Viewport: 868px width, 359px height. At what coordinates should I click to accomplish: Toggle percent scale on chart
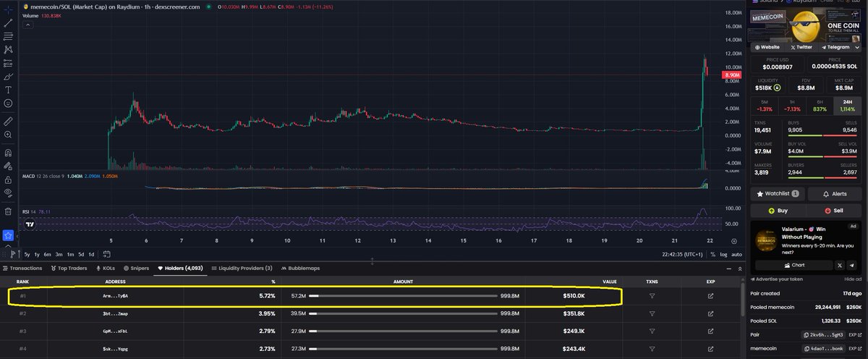pos(712,254)
